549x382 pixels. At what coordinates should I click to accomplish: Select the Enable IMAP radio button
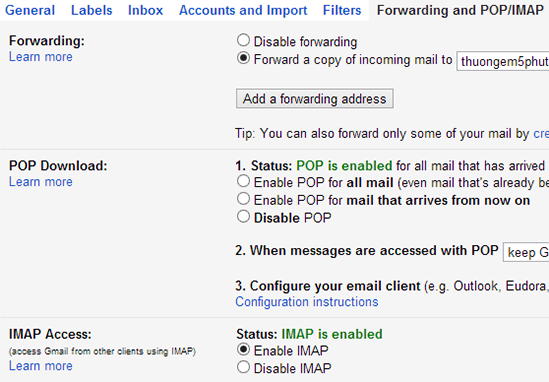tap(243, 349)
